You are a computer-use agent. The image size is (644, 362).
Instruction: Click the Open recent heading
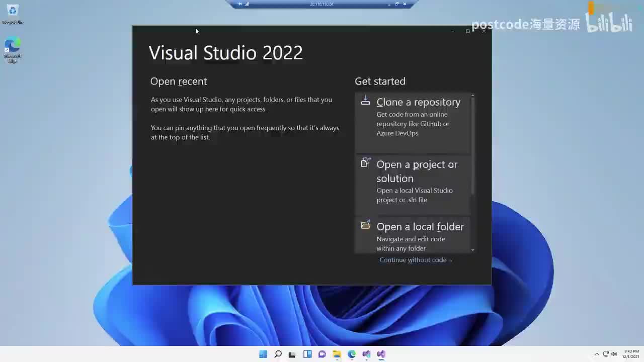[x=179, y=81]
